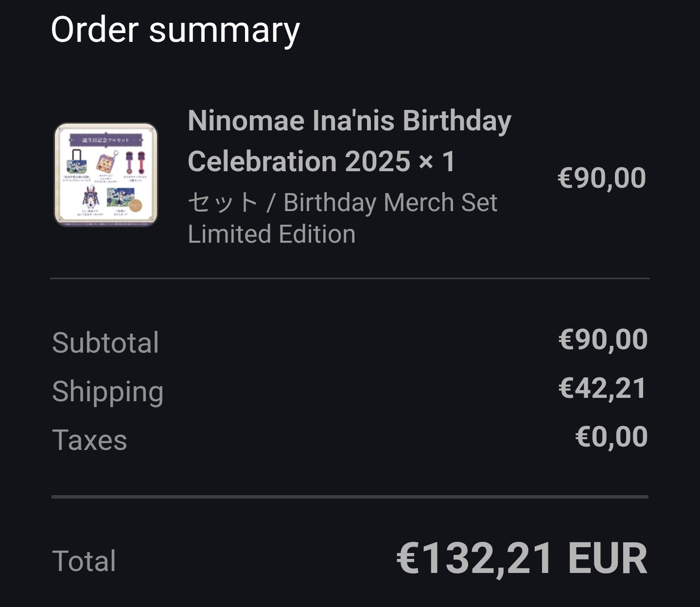Click the Taxes label
700x607 pixels.
coord(89,440)
